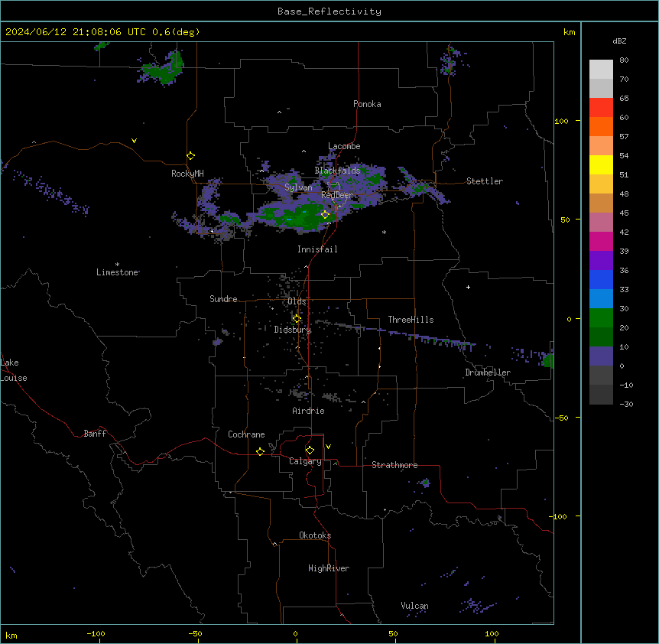Select the legend value -30
This screenshot has width=659, height=644.
coord(626,404)
